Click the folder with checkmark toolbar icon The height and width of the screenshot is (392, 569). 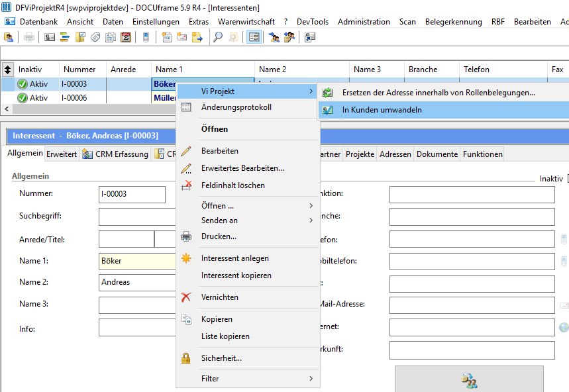pyautogui.click(x=80, y=37)
